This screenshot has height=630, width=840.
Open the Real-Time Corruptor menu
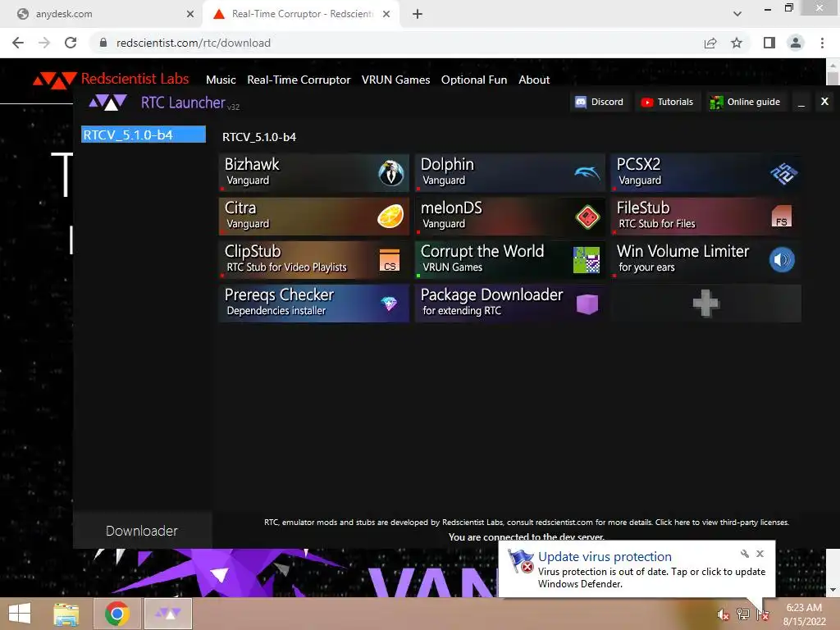coord(299,80)
